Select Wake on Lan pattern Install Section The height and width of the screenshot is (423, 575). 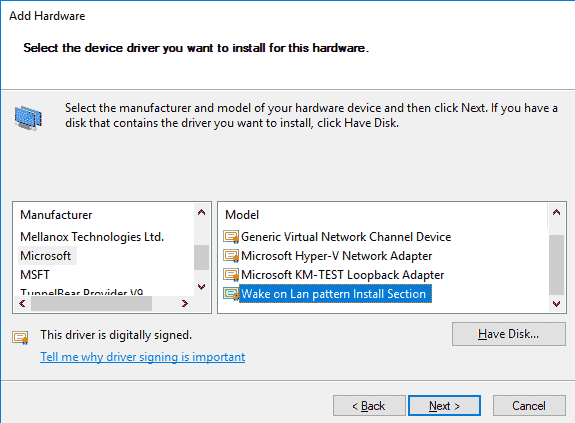(x=335, y=294)
